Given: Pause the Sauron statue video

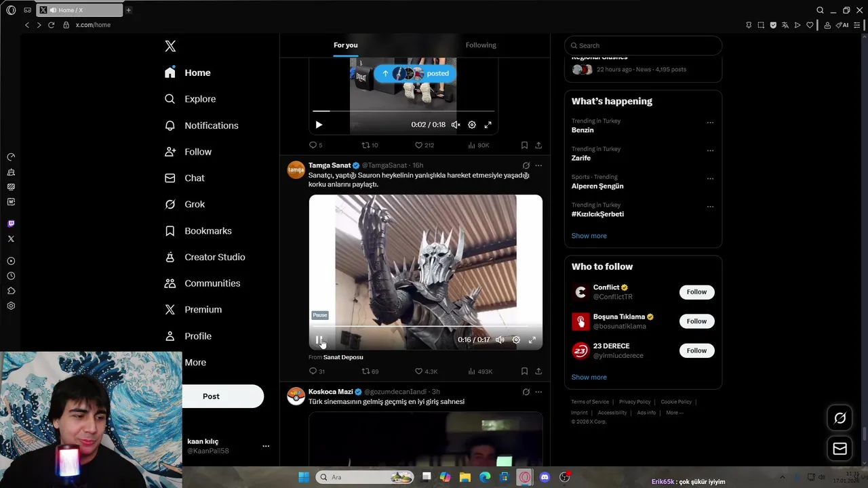Looking at the screenshot, I should [319, 340].
